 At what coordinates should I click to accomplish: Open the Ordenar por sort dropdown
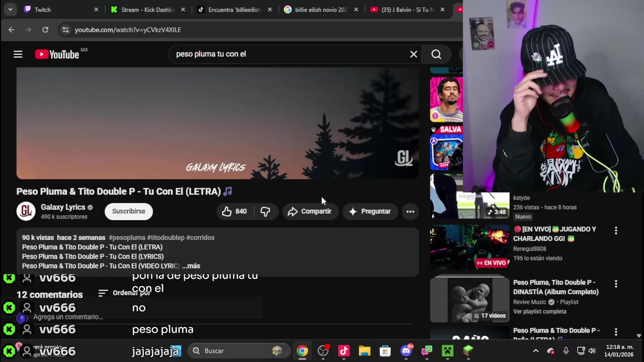tap(124, 293)
